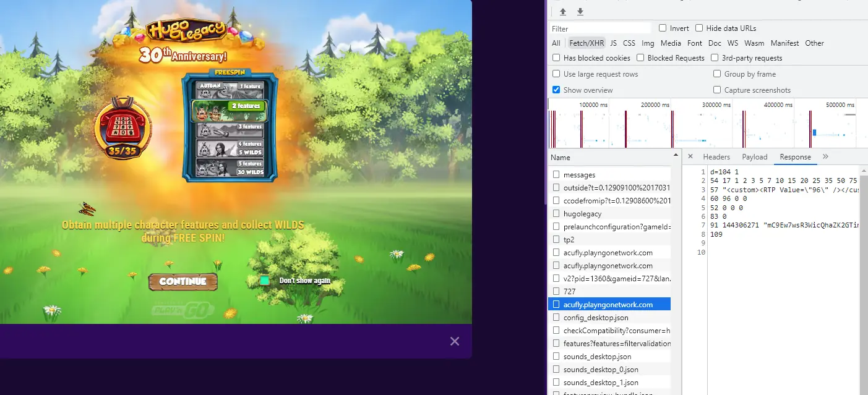Open the 'config_desktop.json' request
The width and height of the screenshot is (868, 395).
click(609, 318)
